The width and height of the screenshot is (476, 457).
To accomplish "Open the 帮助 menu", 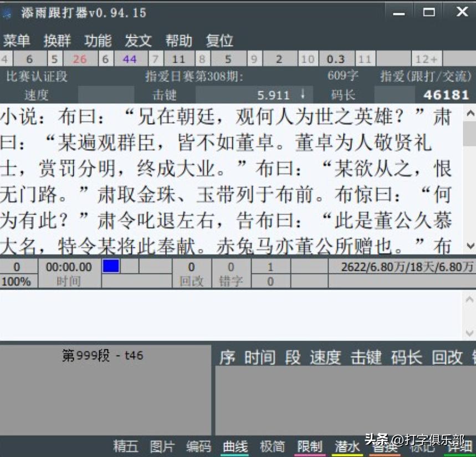I will click(x=178, y=40).
